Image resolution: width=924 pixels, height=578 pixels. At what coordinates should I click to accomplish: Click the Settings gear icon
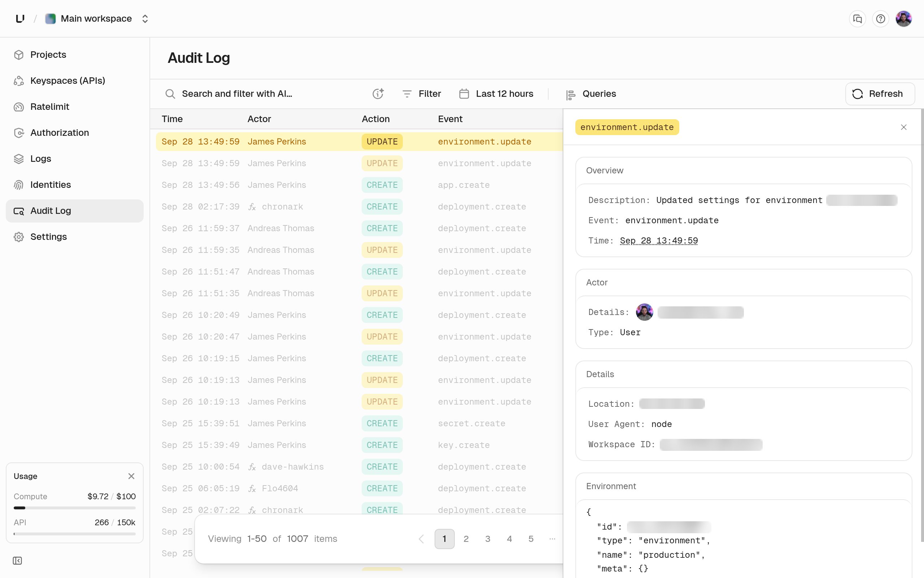(x=19, y=237)
